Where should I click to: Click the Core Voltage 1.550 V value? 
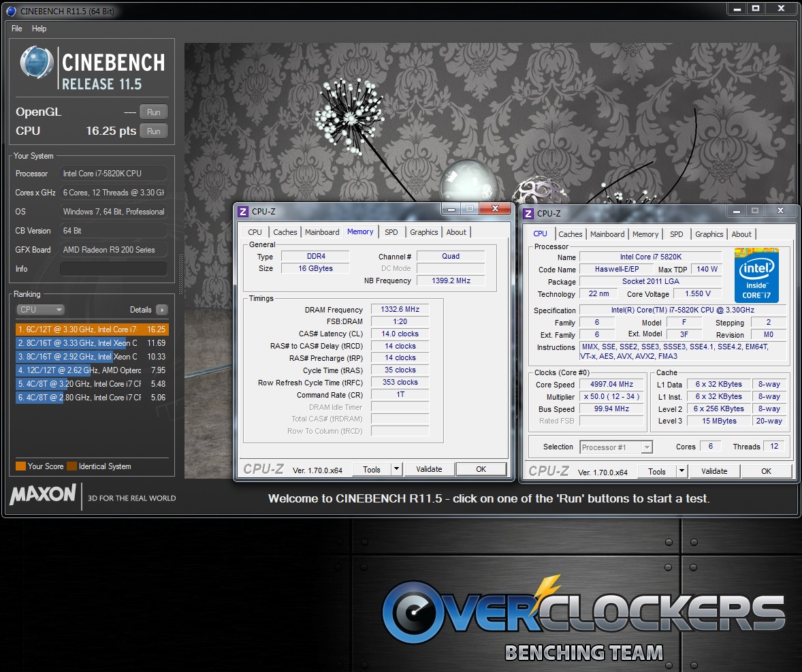tap(698, 293)
